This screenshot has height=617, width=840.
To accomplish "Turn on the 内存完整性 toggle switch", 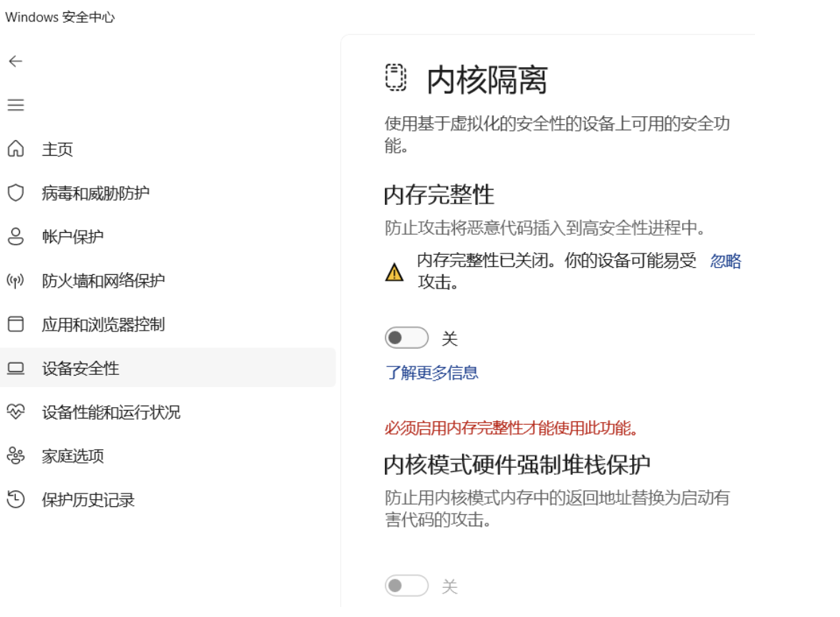I will (406, 338).
